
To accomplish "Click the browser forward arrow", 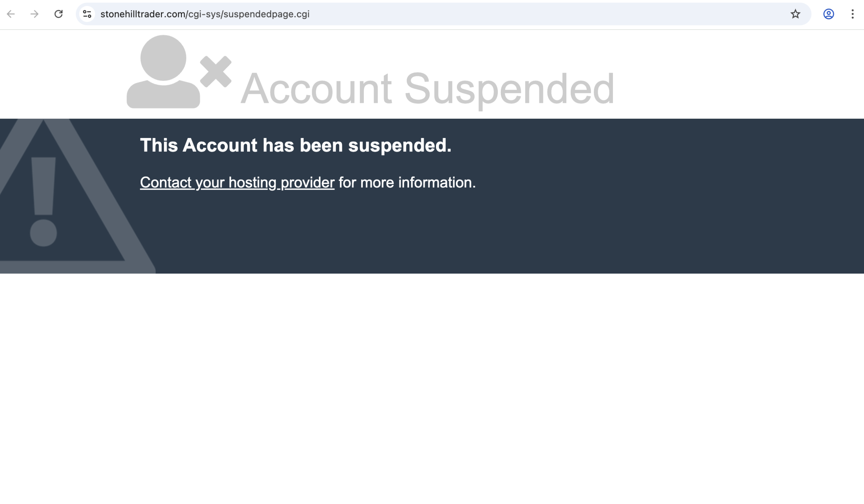I will [34, 14].
